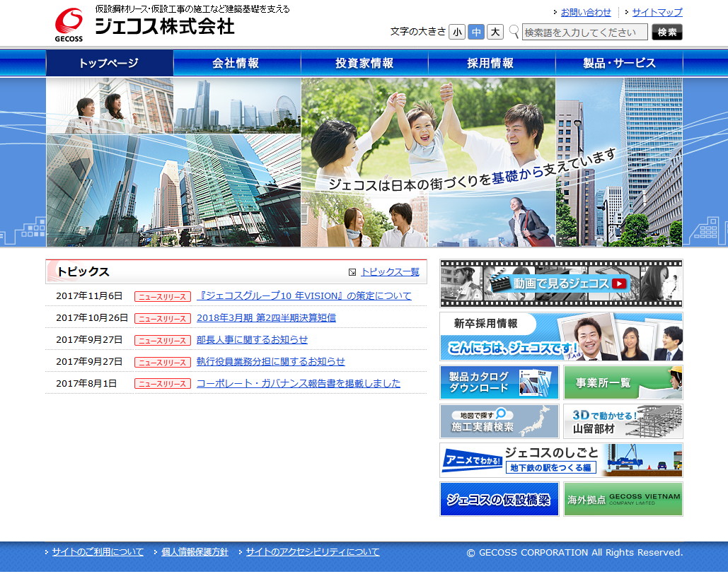This screenshot has height=574, width=728.
Task: Click the GECOSS logo
Action: pyautogui.click(x=69, y=25)
